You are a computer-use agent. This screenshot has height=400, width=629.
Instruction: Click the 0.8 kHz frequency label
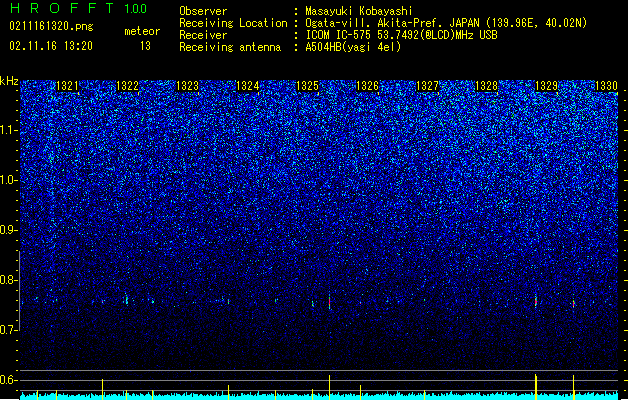[x=8, y=280]
